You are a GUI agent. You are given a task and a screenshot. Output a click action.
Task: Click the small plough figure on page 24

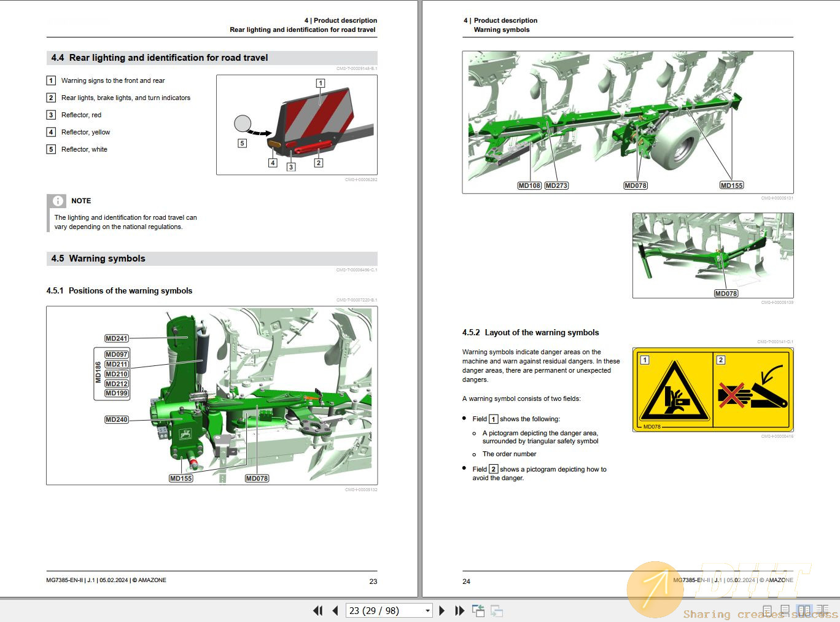coord(713,255)
